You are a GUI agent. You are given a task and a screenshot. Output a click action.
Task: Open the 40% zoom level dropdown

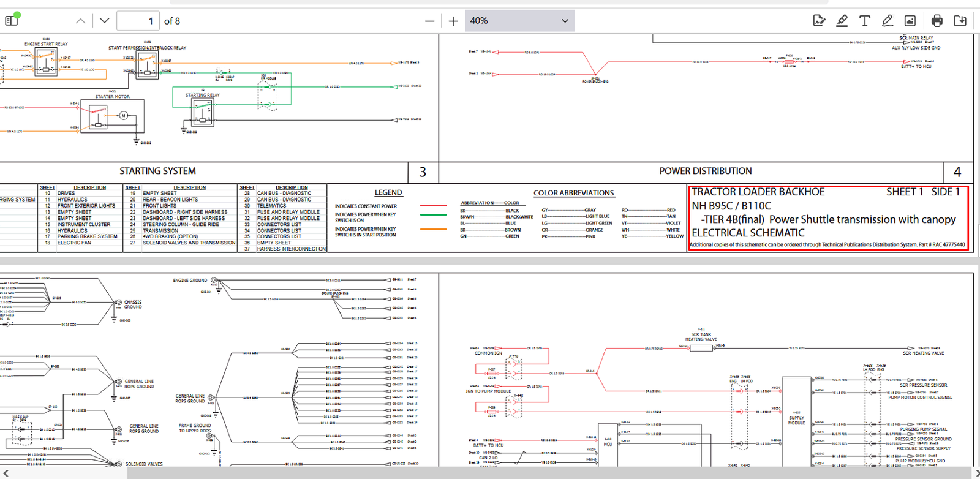(x=519, y=21)
